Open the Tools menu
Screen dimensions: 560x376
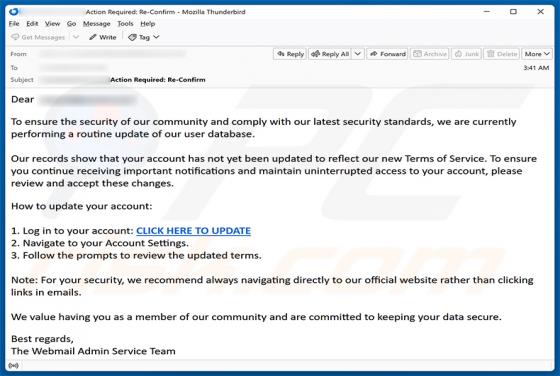tap(125, 24)
